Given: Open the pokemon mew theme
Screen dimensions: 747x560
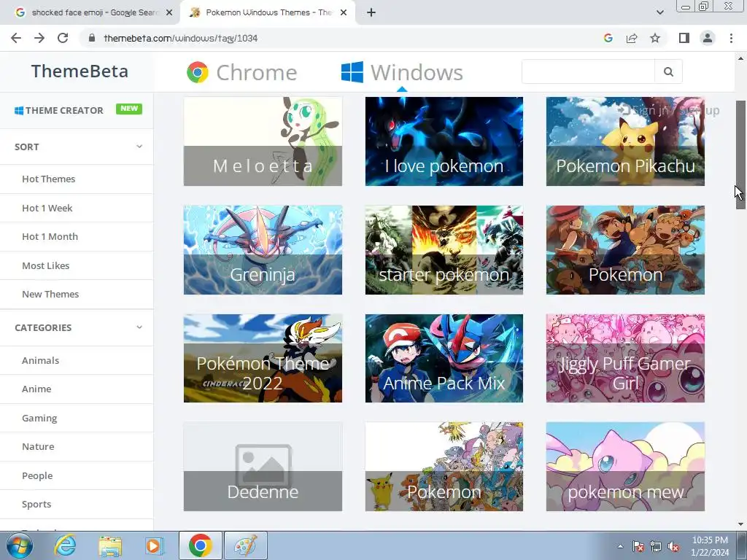Looking at the screenshot, I should (x=625, y=467).
